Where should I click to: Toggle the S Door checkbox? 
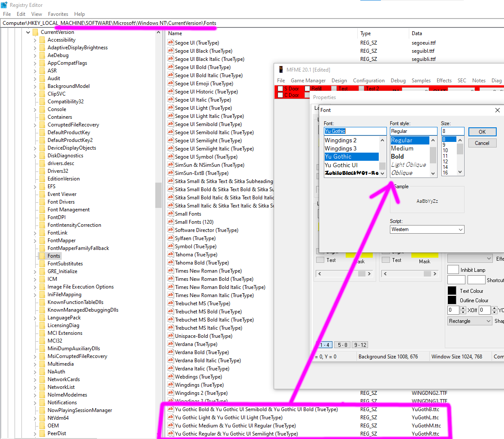click(280, 89)
